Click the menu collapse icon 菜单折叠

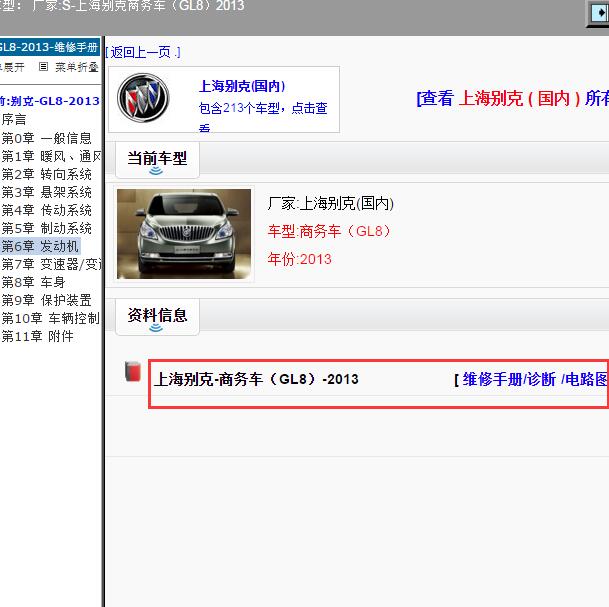[44, 67]
